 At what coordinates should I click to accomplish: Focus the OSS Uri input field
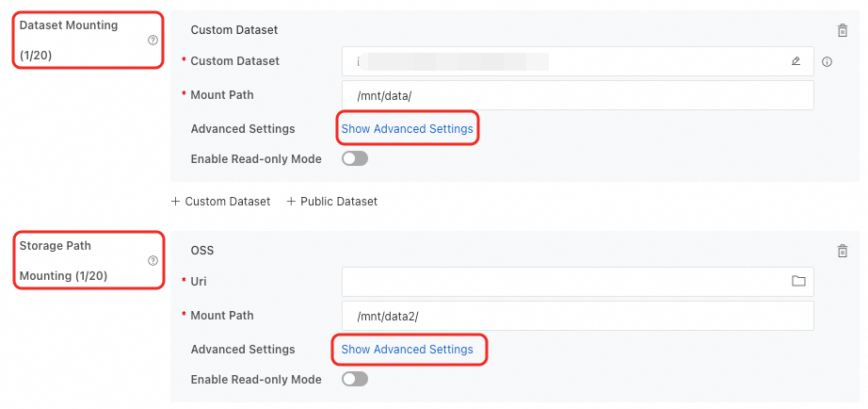tap(565, 281)
